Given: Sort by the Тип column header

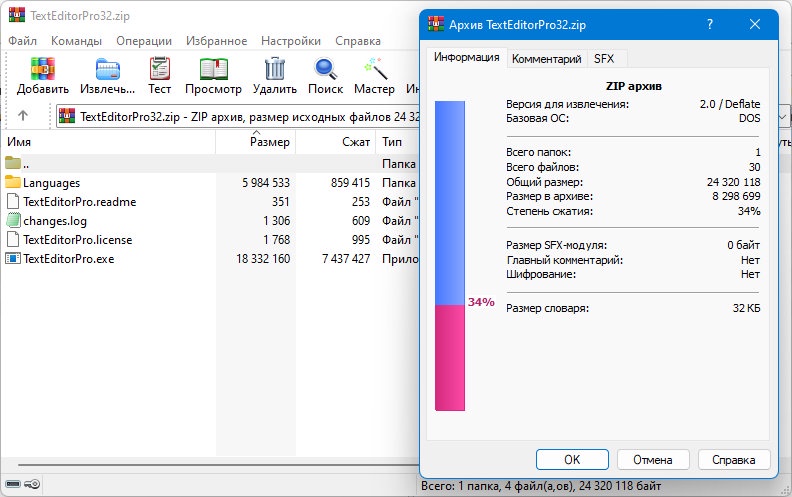Looking at the screenshot, I should pyautogui.click(x=398, y=142).
